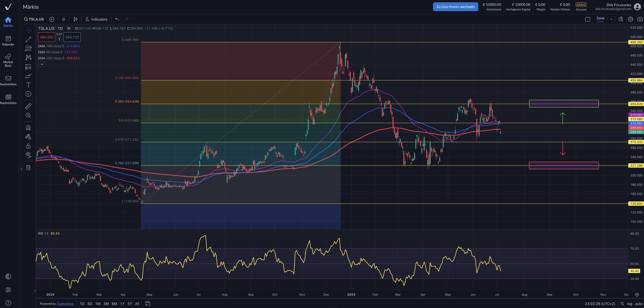The height and width of the screenshot is (308, 644).
Task: Click the TSLA.US symbol search field
Action: [x=34, y=19]
